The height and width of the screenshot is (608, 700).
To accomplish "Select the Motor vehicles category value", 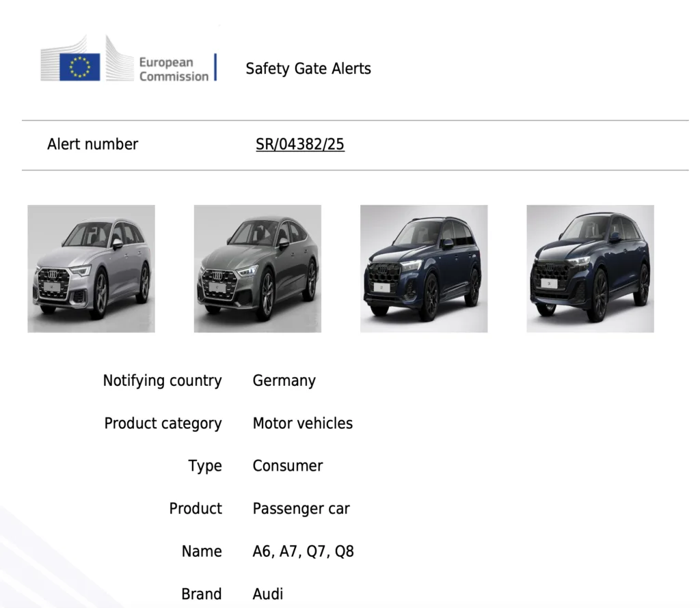I will point(302,424).
